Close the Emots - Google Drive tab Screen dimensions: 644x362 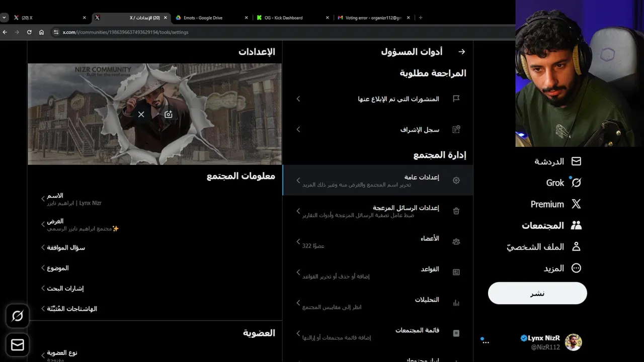pos(247,18)
